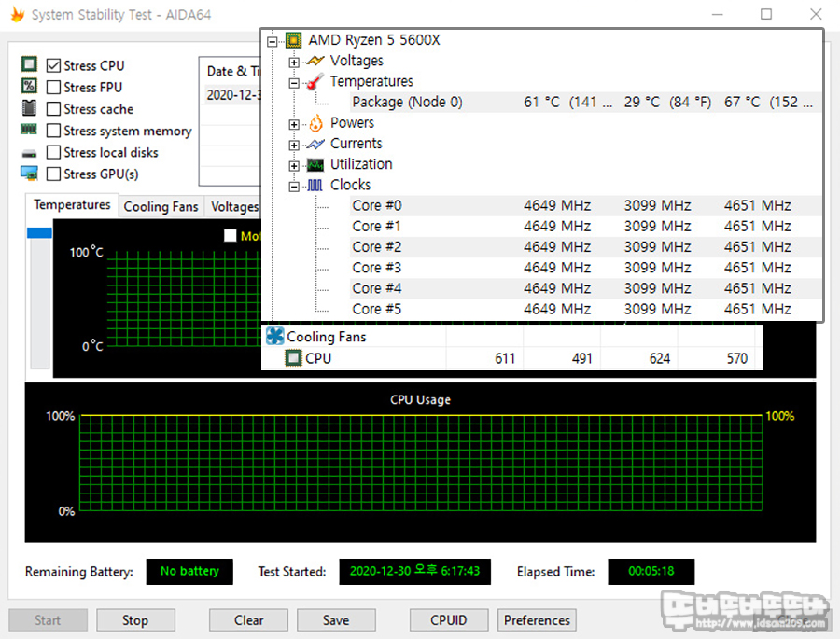
Task: Click the AIDA64 flame icon in title bar
Action: 18,15
